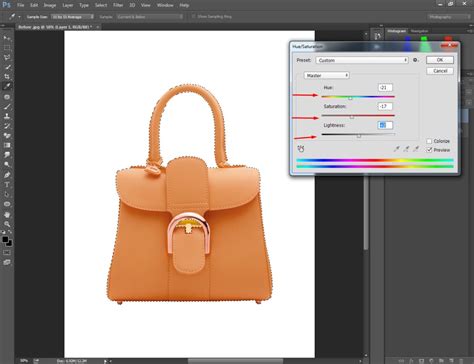Select the Spot Healing Brush tool
The image size is (474, 364).
pyautogui.click(x=7, y=97)
